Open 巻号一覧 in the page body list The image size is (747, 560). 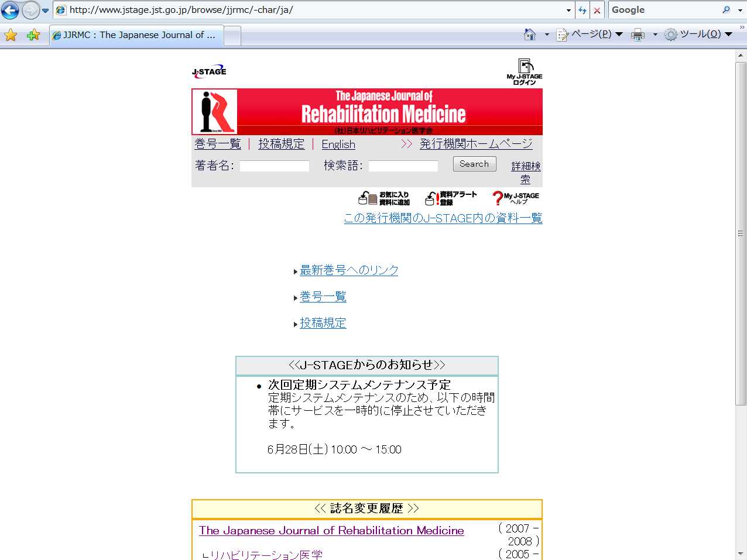tap(323, 297)
